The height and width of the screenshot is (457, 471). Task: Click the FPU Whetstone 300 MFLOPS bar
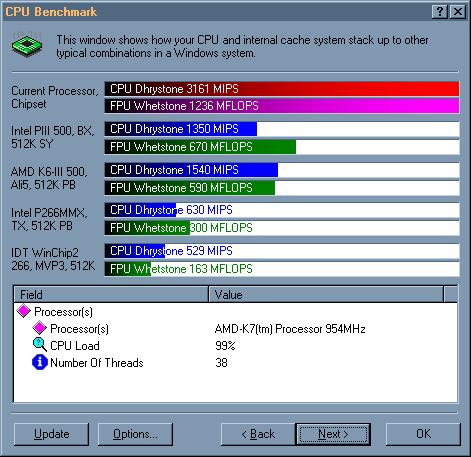point(282,228)
